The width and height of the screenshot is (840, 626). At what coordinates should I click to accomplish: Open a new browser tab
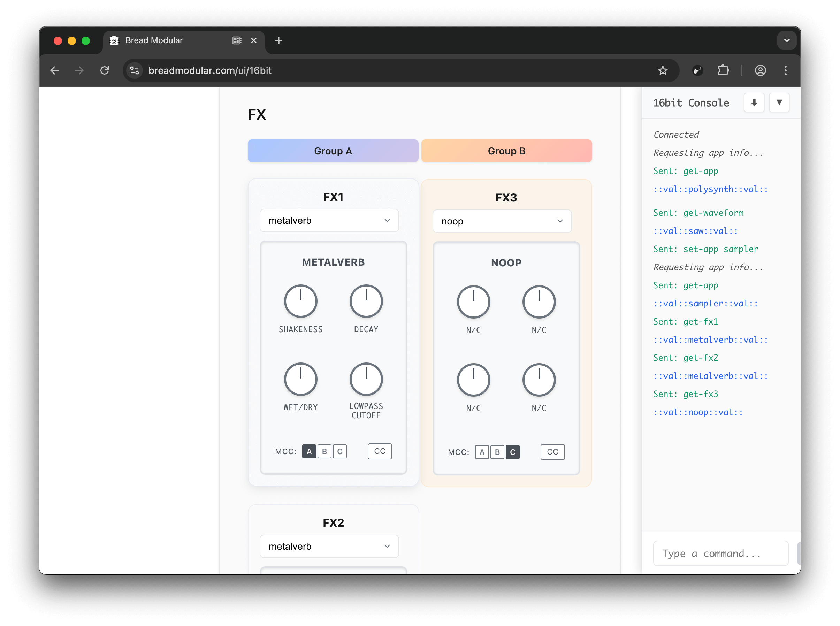279,40
